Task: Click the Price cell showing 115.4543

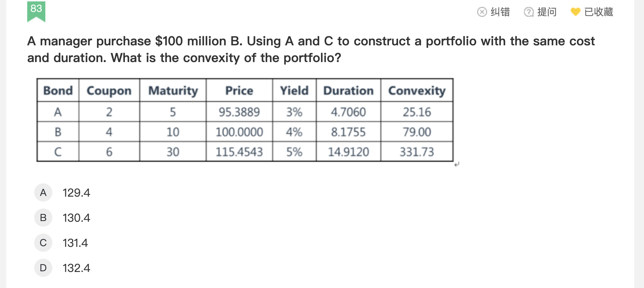Action: click(x=239, y=152)
